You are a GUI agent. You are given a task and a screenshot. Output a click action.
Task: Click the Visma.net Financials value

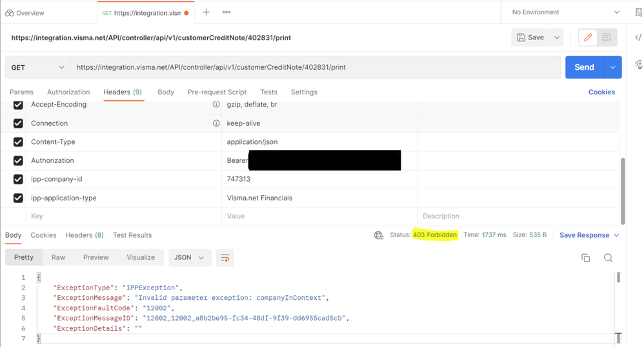click(x=259, y=198)
